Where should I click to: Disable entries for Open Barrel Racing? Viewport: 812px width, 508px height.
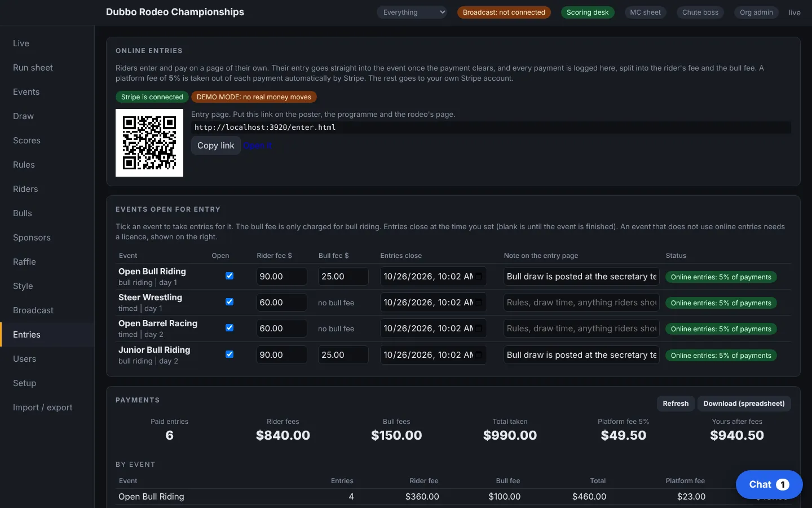[230, 328]
